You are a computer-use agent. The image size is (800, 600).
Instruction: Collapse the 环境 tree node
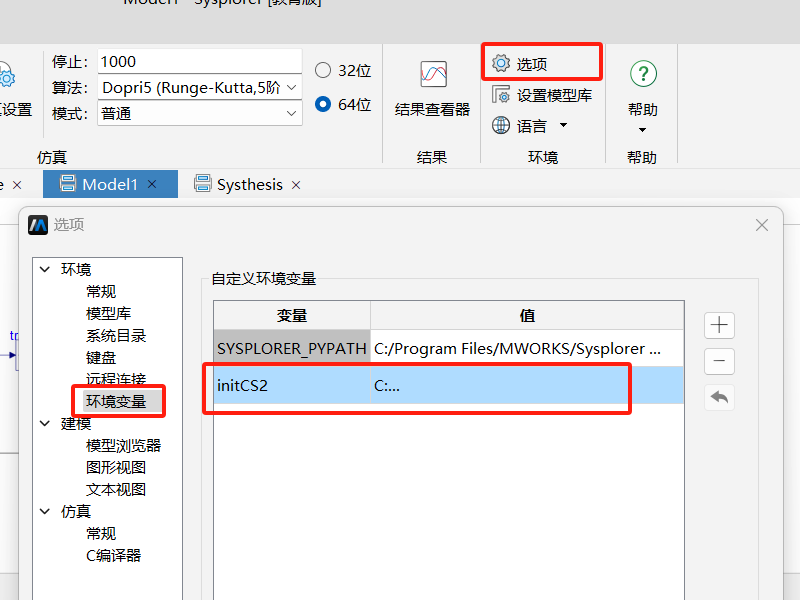coord(45,269)
